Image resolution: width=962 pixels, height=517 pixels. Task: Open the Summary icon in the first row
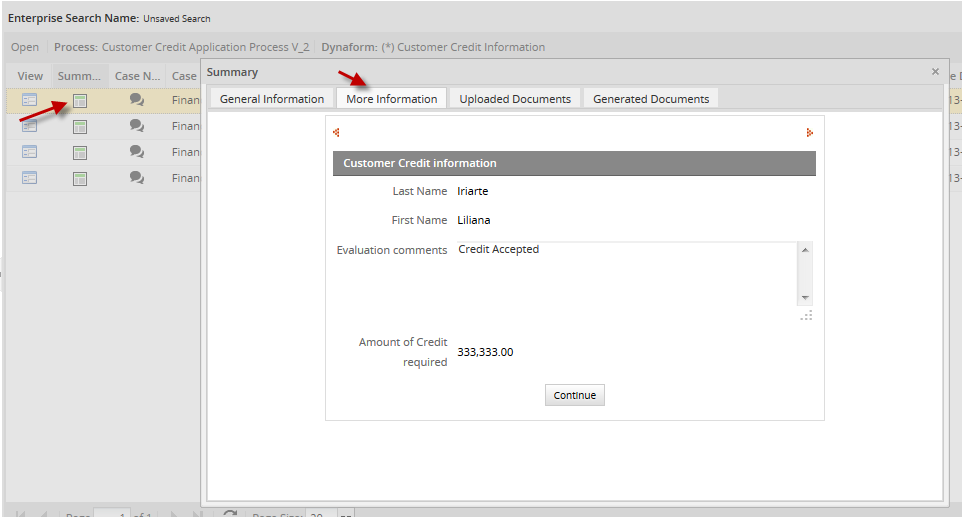[80, 100]
